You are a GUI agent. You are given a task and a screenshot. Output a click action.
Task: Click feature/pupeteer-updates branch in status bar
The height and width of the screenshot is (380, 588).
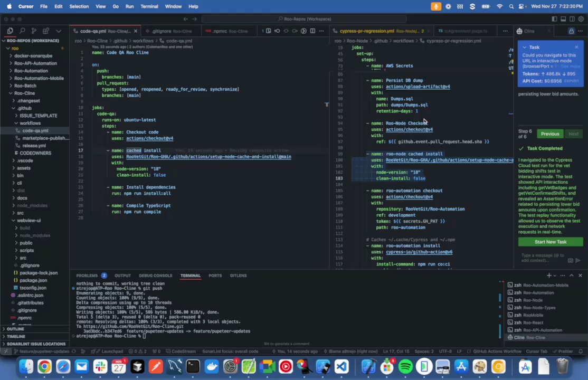point(41,351)
